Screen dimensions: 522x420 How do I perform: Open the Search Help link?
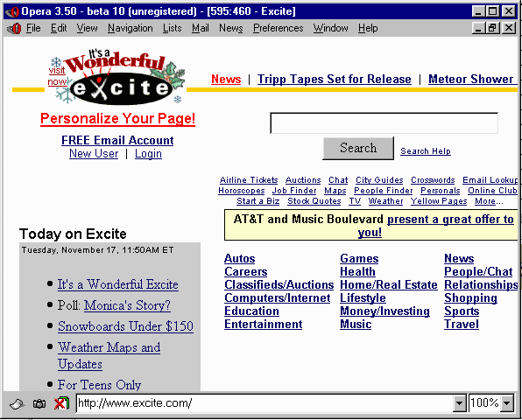(426, 151)
